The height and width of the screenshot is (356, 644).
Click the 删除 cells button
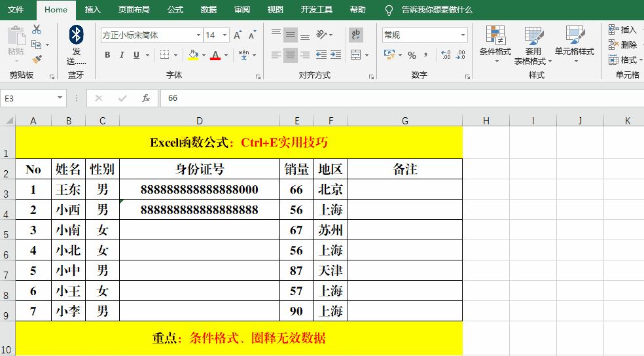click(622, 44)
